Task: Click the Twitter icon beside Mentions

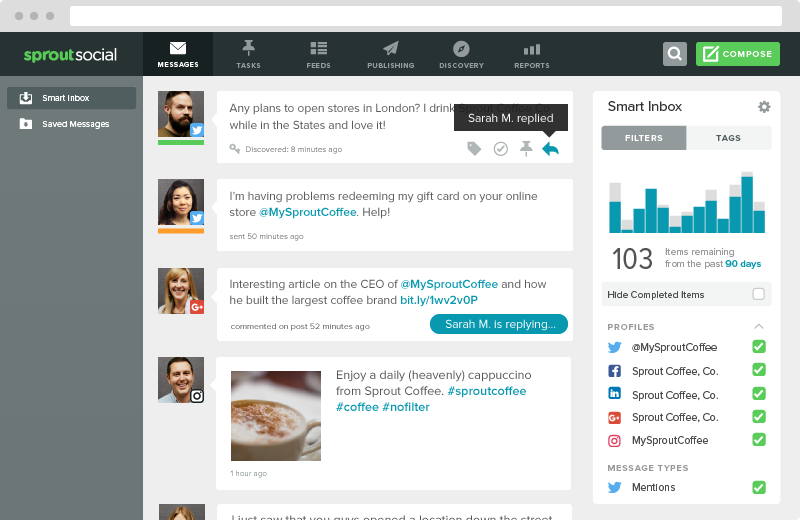Action: click(614, 487)
